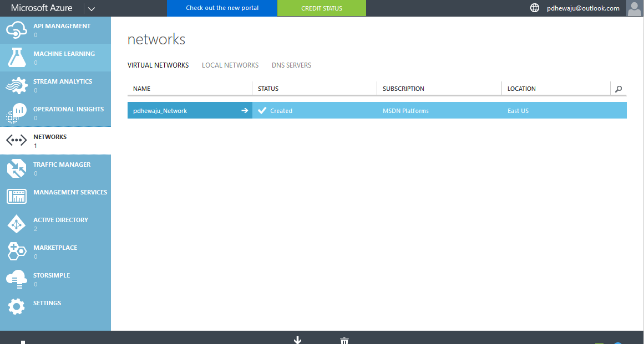Select the pdhewaju_Network name cell

[x=190, y=111]
